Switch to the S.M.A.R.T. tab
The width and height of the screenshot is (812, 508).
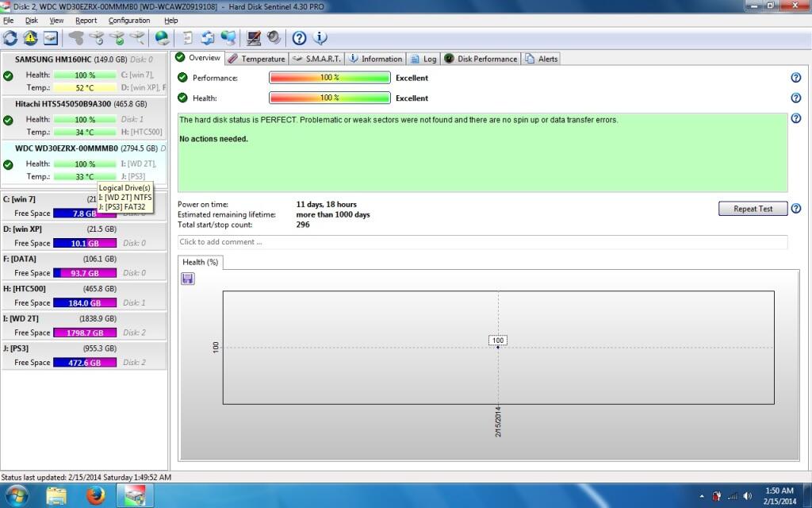coord(316,59)
